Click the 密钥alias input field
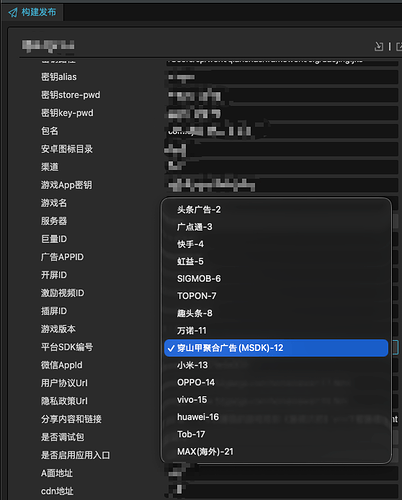This screenshot has width=402, height=500. (x=282, y=77)
